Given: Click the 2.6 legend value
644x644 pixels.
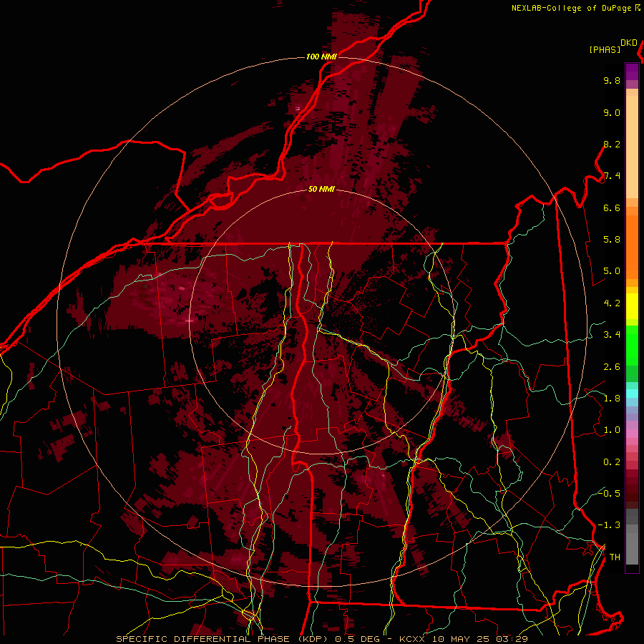Looking at the screenshot, I should point(612,367).
